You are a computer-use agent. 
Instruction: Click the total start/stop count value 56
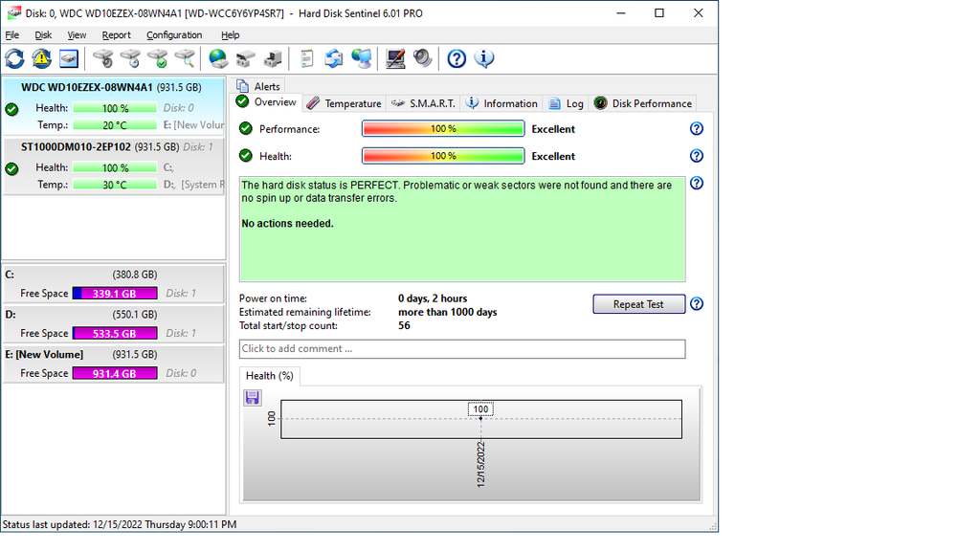(405, 326)
